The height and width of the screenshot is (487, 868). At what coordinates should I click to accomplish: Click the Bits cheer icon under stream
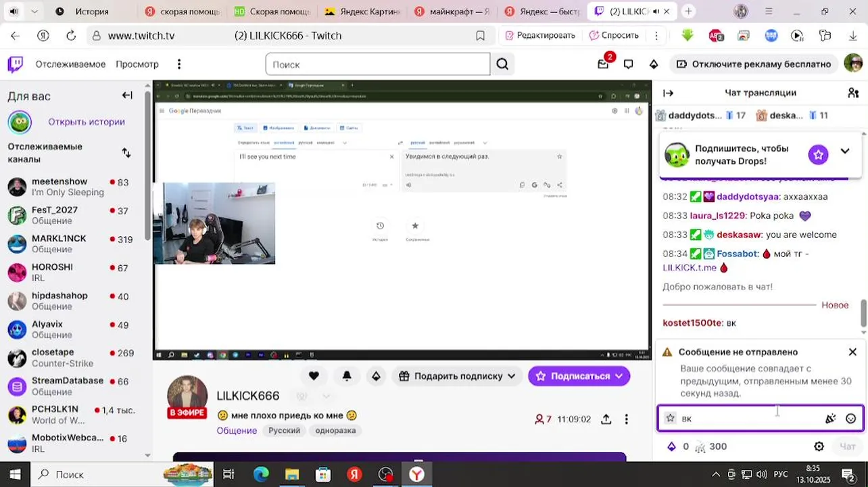(x=376, y=376)
